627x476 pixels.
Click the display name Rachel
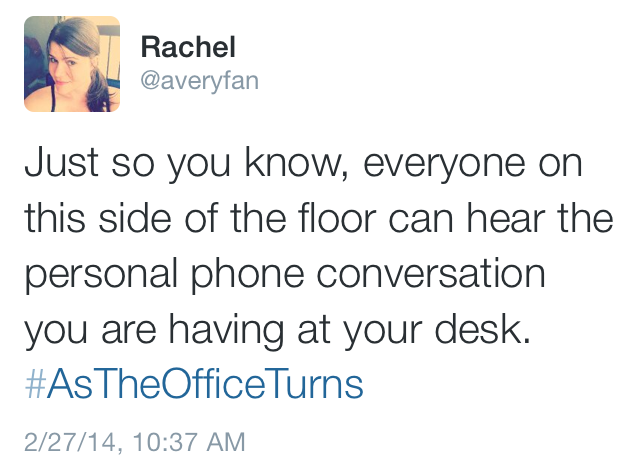188,47
